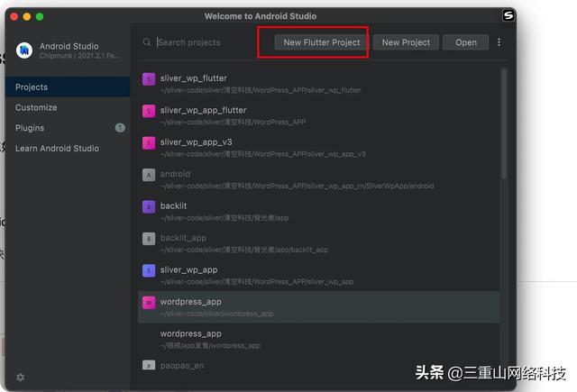Click the New Project button
Screen dimensions: 577x392
click(406, 42)
